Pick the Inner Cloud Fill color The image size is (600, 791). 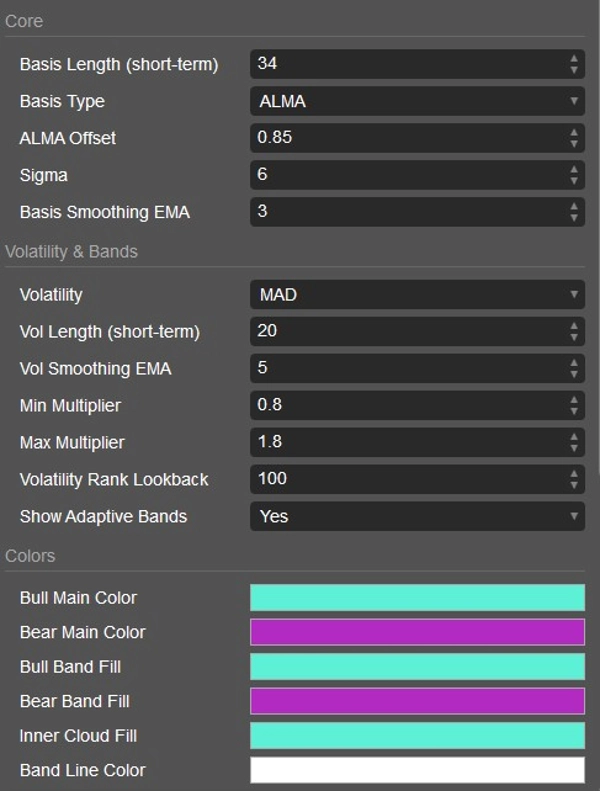(417, 736)
